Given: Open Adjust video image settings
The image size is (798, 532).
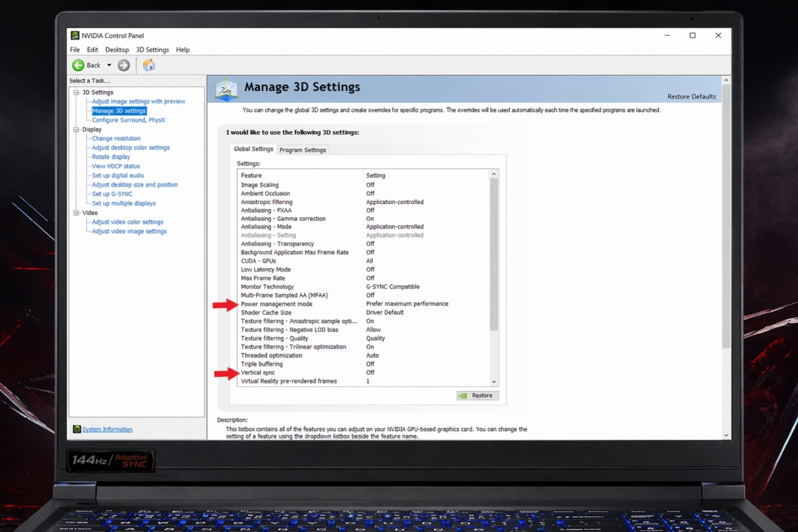Looking at the screenshot, I should coord(129,231).
